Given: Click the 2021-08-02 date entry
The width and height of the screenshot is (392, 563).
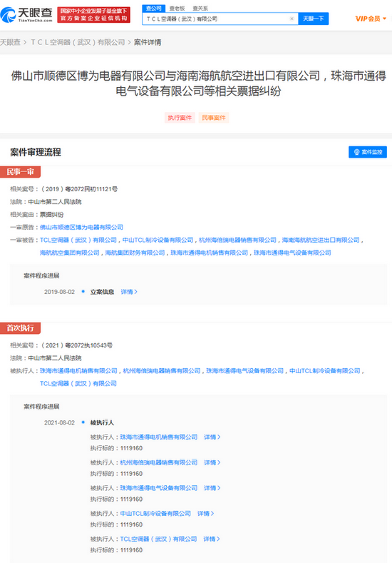Looking at the screenshot, I should [x=60, y=422].
